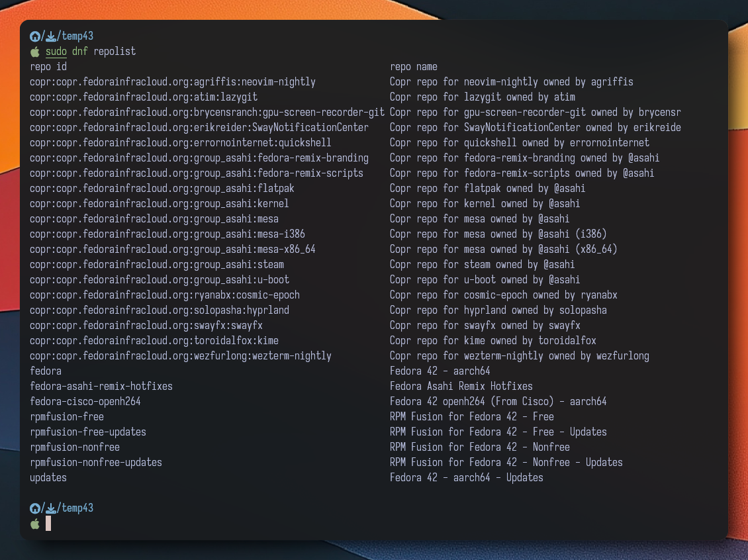
Task: Click 'RPM Fusion for Fedora 42 - Nonfree - Updates'
Action: pyautogui.click(x=506, y=463)
